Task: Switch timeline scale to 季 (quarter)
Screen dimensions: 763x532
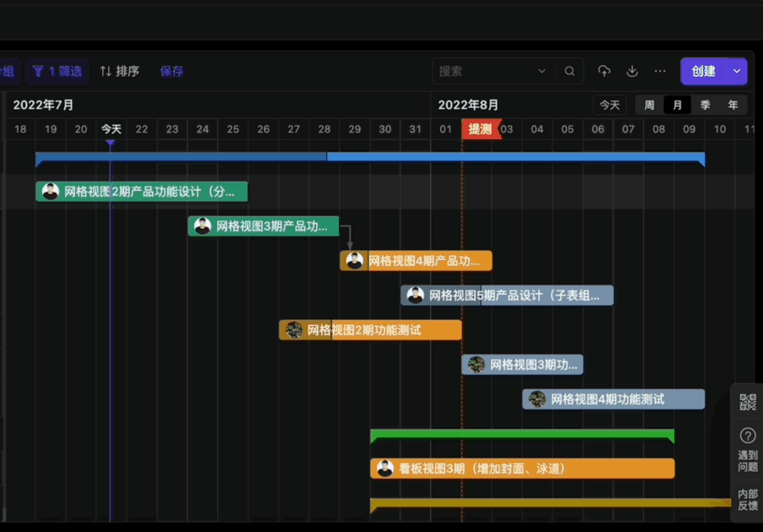Action: click(706, 106)
